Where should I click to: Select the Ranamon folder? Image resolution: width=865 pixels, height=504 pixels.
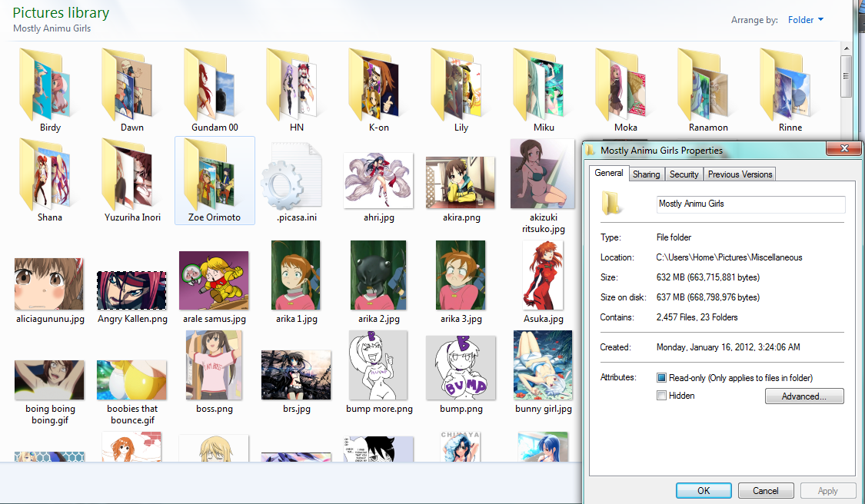tap(703, 85)
